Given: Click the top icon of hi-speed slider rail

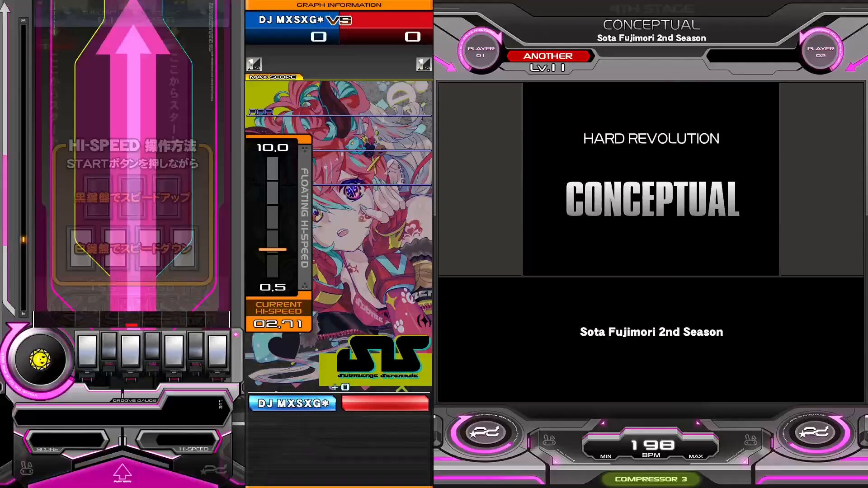Looking at the screenshot, I should tap(305, 149).
